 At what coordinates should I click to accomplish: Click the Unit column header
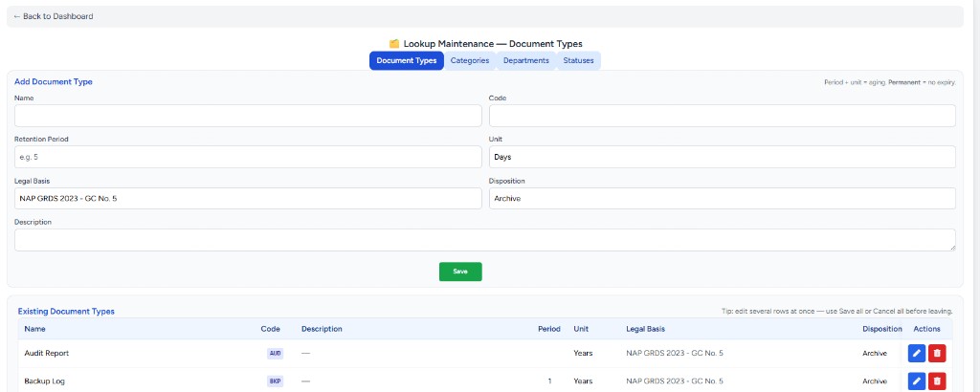pyautogui.click(x=581, y=329)
